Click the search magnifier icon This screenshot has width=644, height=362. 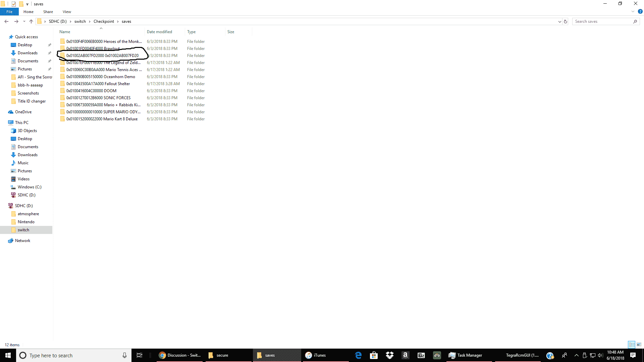coord(635,21)
